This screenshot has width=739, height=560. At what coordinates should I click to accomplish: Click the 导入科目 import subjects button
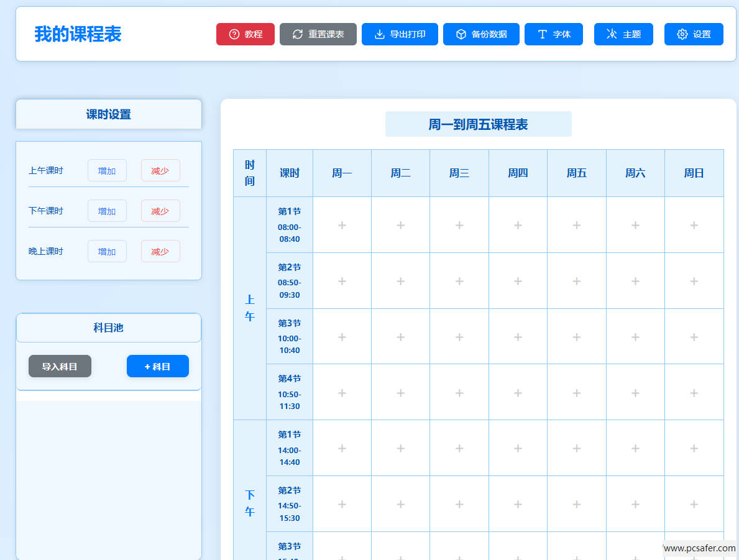(x=60, y=367)
